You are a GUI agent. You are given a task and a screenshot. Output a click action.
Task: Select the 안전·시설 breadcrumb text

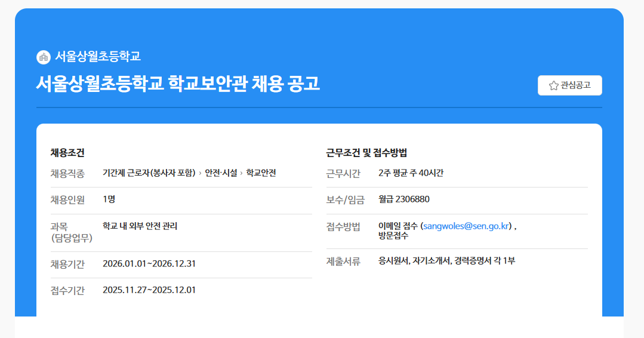pyautogui.click(x=221, y=173)
